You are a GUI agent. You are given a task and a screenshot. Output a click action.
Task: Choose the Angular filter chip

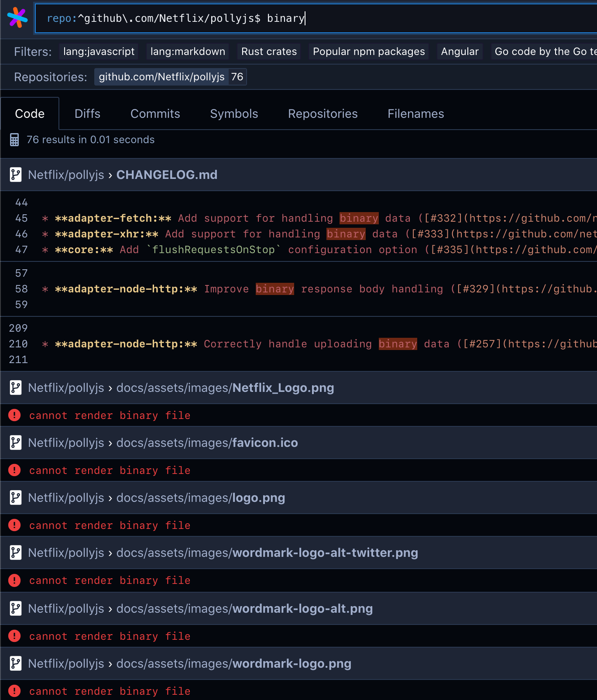(460, 51)
